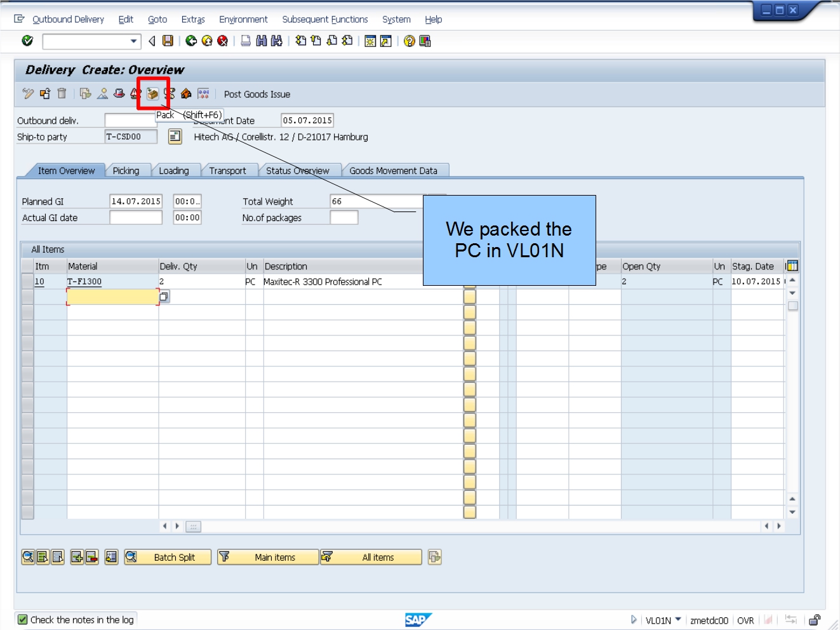The height and width of the screenshot is (630, 840).
Task: Toggle the row selector for item 10
Action: click(x=27, y=281)
